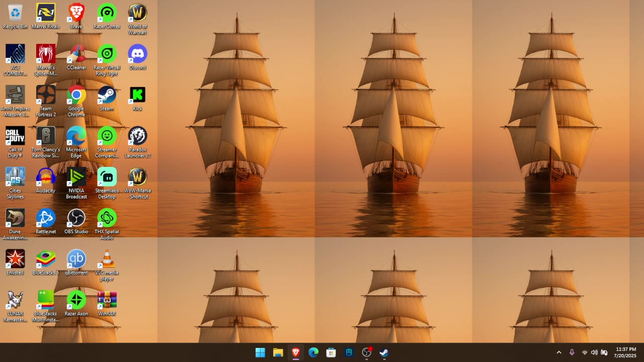Open Microsoft Edge from the taskbar
Viewport: 644px width, 362px height.
(313, 352)
